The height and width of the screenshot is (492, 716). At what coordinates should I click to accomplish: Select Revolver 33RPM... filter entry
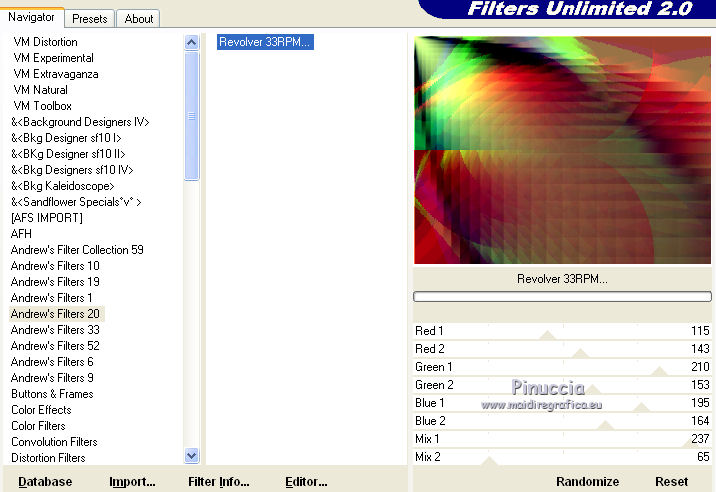click(x=265, y=42)
